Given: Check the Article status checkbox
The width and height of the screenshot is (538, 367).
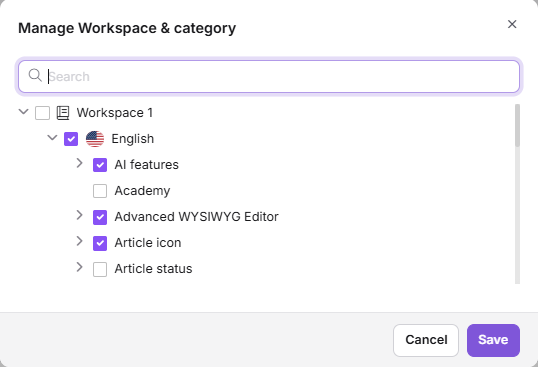Looking at the screenshot, I should (100, 269).
